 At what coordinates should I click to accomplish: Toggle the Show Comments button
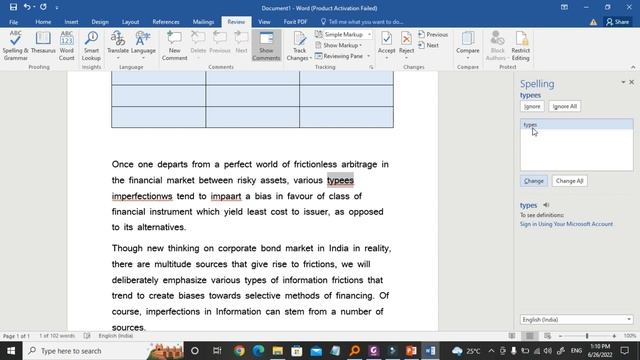click(x=266, y=46)
